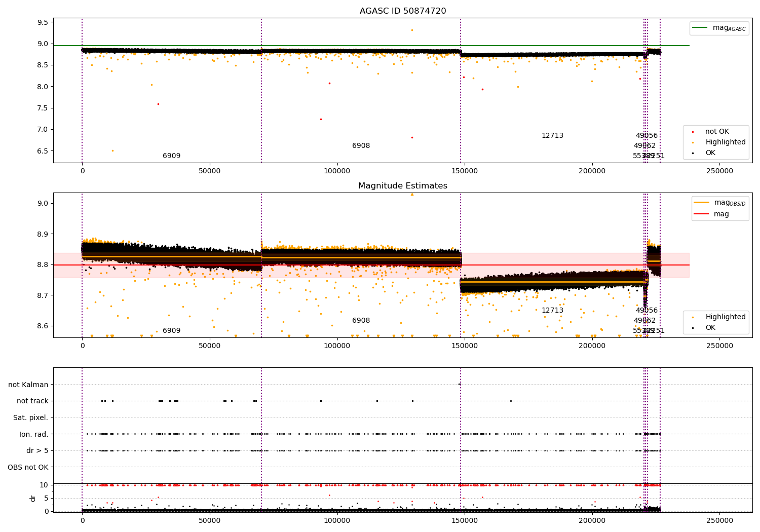This screenshot has height=532, width=760.
Task: Click the 6.5 y-tick in top plot
Action: [x=43, y=151]
